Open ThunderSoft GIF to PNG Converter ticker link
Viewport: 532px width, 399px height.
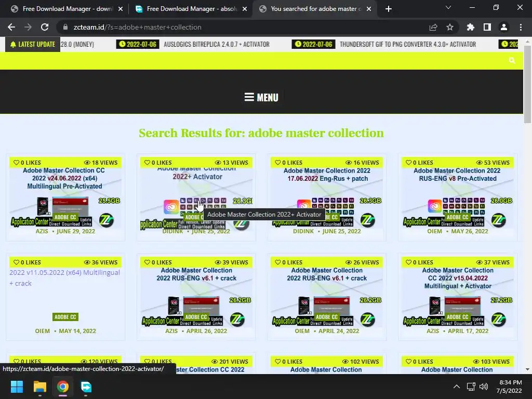coord(408,45)
